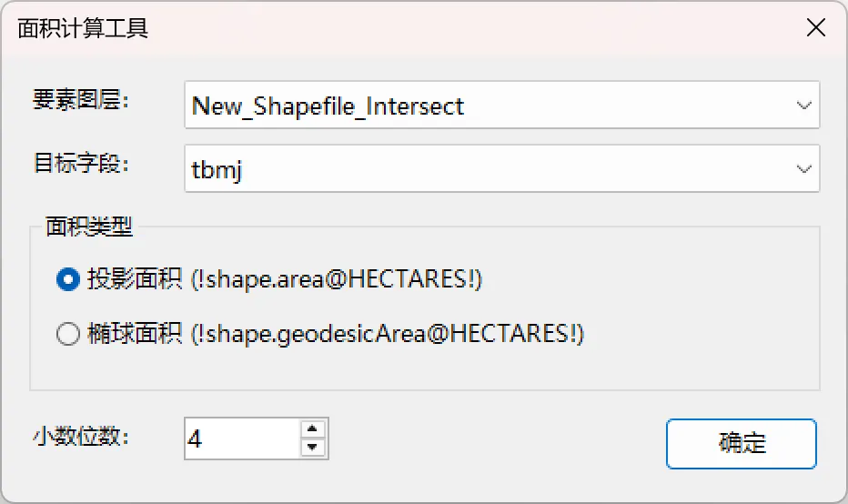
Task: Select the 投影面积 radio button
Action: (68, 279)
